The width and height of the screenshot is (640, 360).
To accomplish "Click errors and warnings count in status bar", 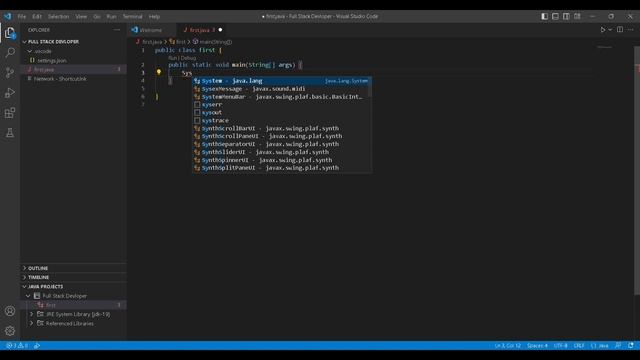I will tap(17, 345).
